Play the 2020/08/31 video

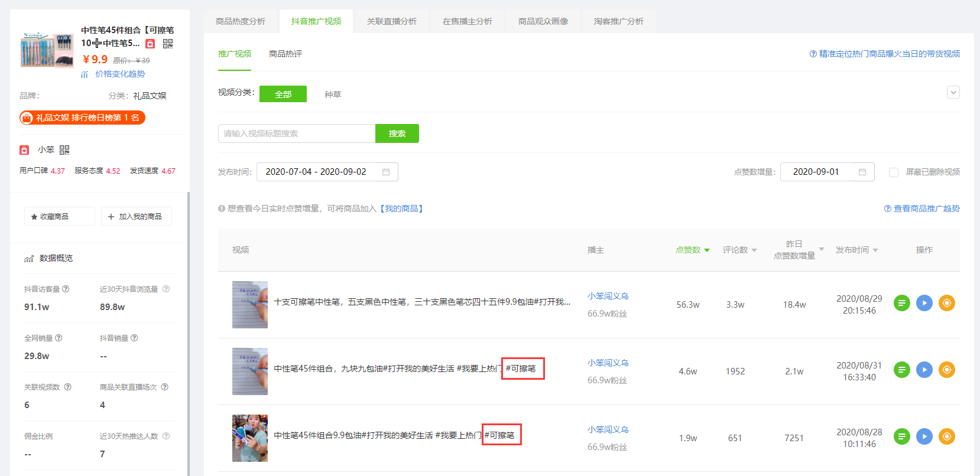click(924, 370)
